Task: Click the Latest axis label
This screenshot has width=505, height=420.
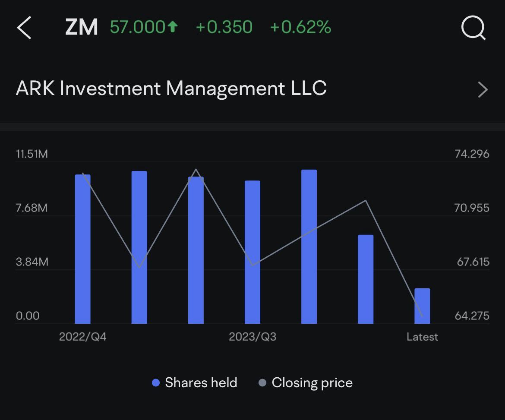Action: pos(422,337)
